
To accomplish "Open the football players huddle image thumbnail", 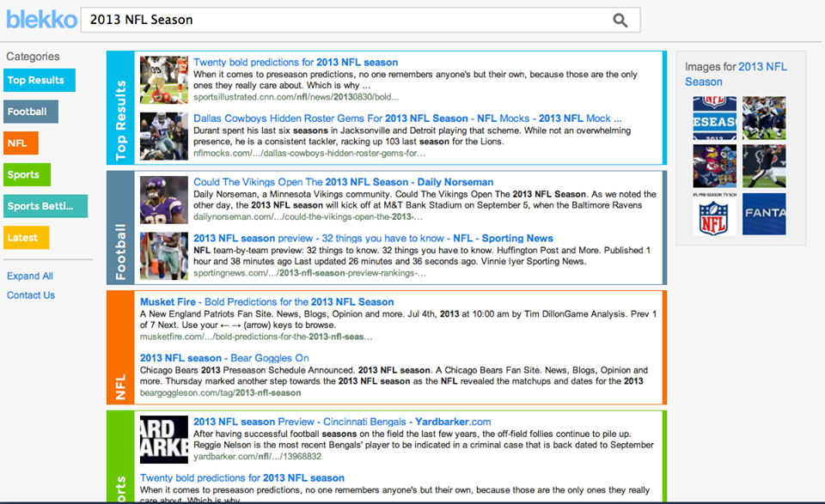I will [x=764, y=118].
